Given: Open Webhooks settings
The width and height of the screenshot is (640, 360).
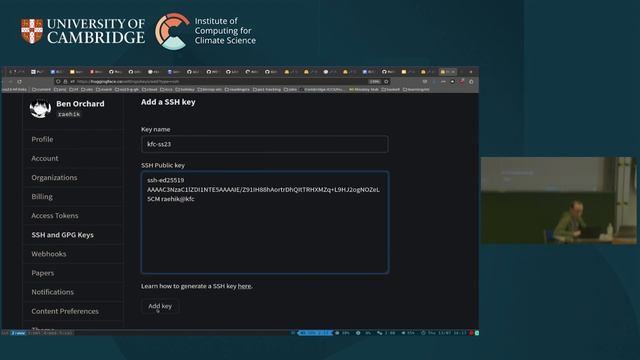Looking at the screenshot, I should pyautogui.click(x=49, y=254).
